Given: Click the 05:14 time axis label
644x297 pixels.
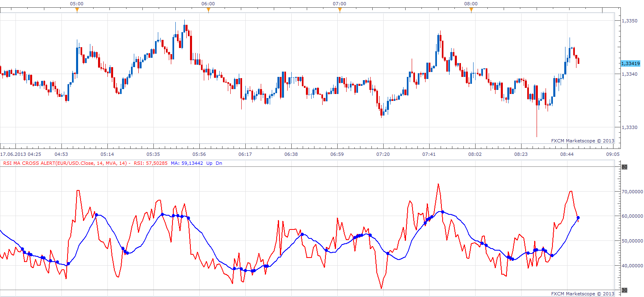Looking at the screenshot, I should click(107, 154).
